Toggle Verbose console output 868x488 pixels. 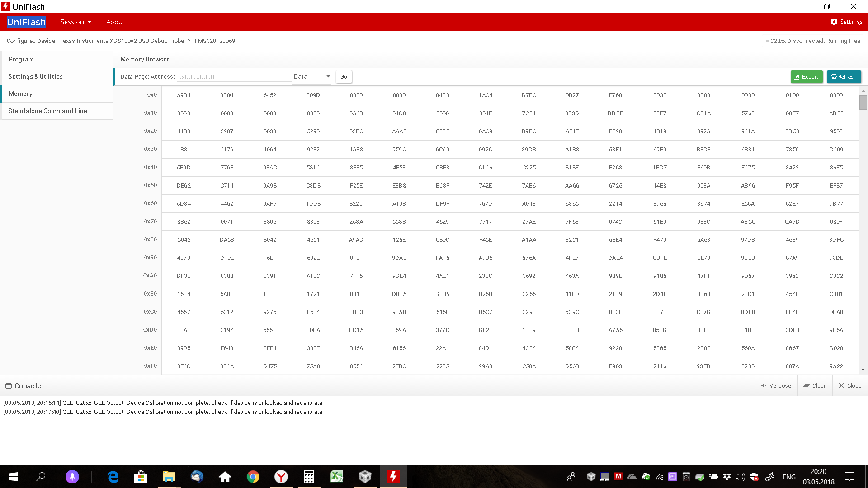[x=776, y=385]
